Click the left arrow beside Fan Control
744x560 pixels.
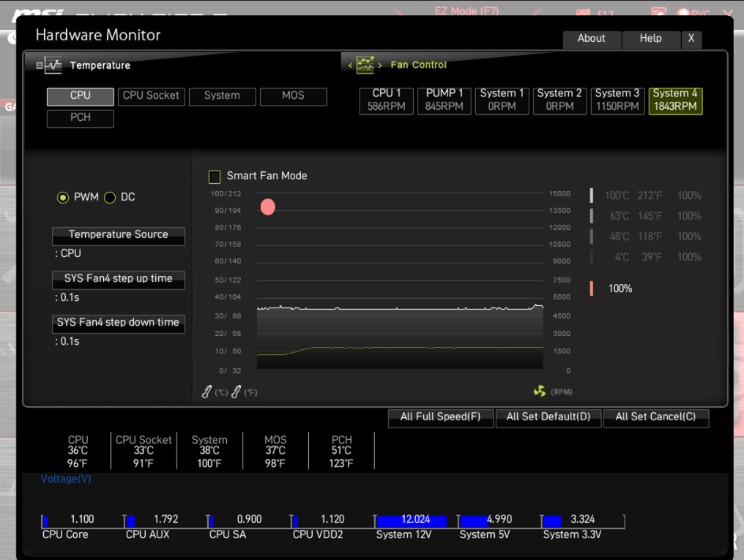coord(351,66)
